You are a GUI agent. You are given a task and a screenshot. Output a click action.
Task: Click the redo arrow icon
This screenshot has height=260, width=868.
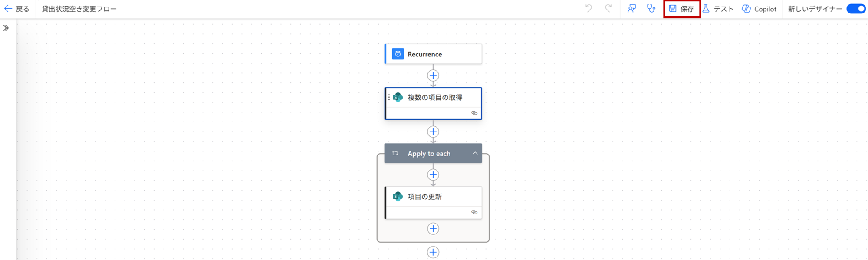point(608,8)
